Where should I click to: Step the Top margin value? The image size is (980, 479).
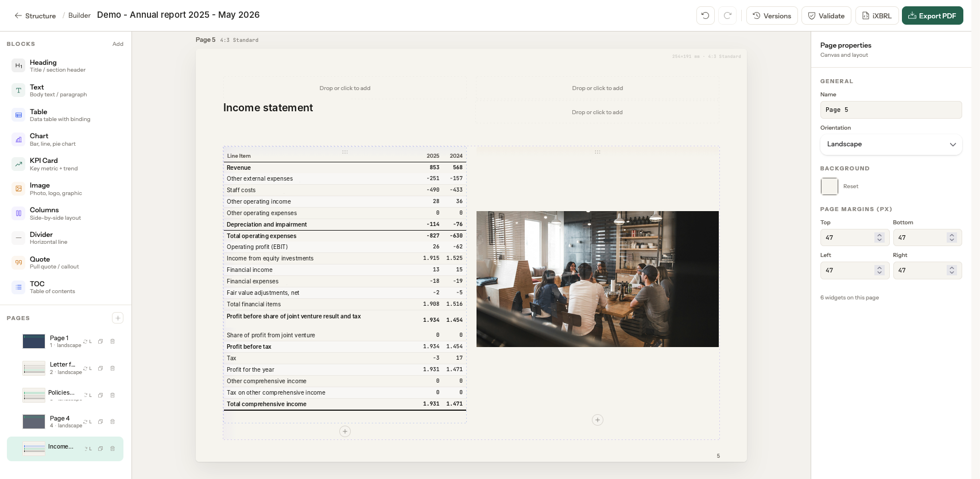(x=880, y=237)
